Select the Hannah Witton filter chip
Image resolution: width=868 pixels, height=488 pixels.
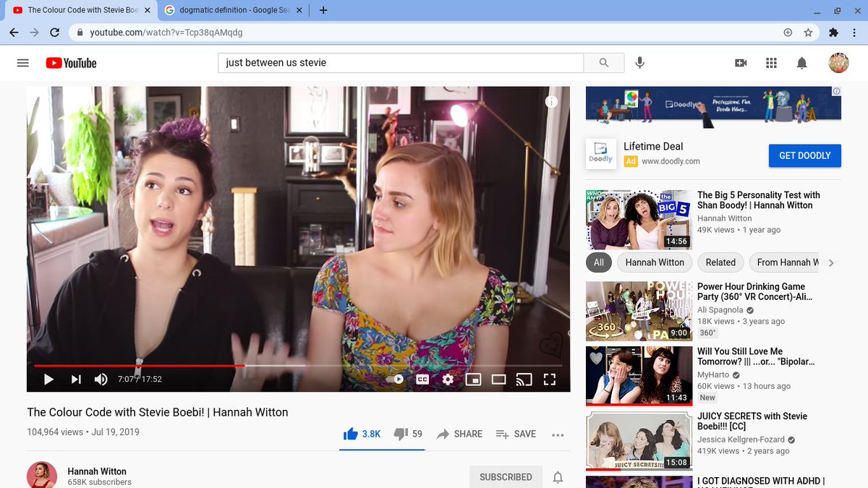click(x=655, y=262)
